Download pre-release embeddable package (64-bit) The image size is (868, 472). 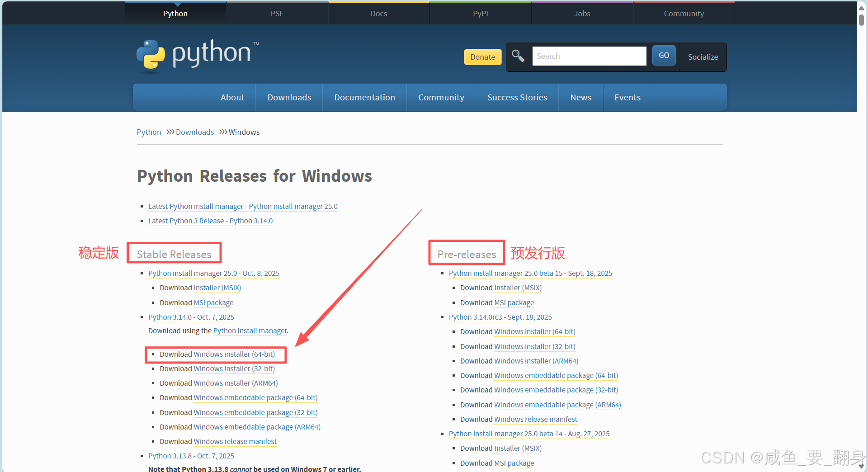[556, 375]
